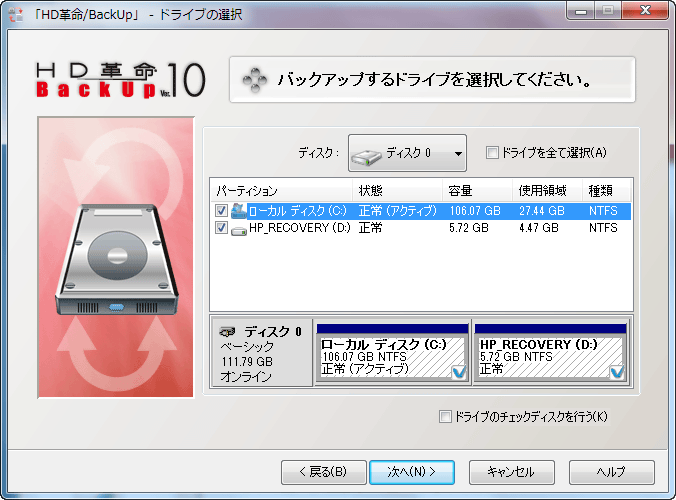Go back with the 戻る(B) button

click(324, 472)
